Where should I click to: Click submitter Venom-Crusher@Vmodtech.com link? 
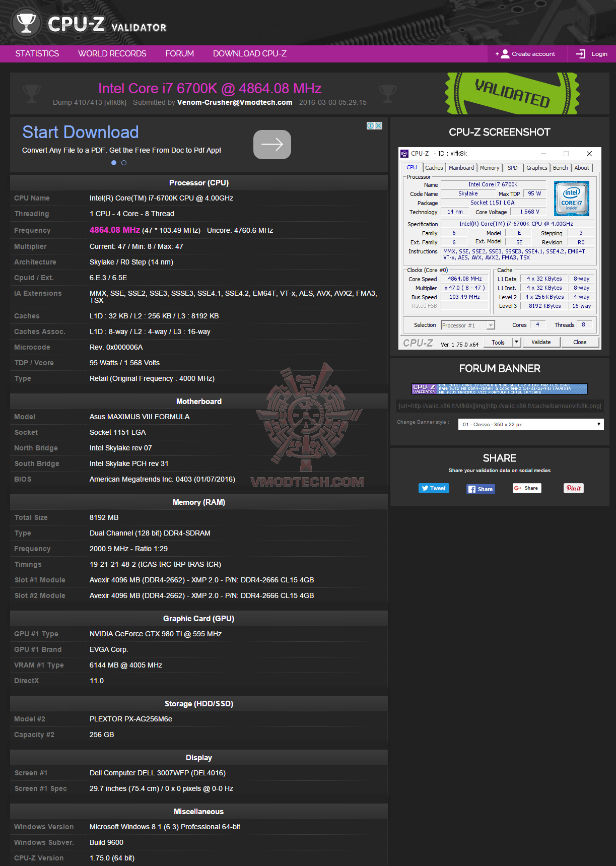(x=235, y=102)
